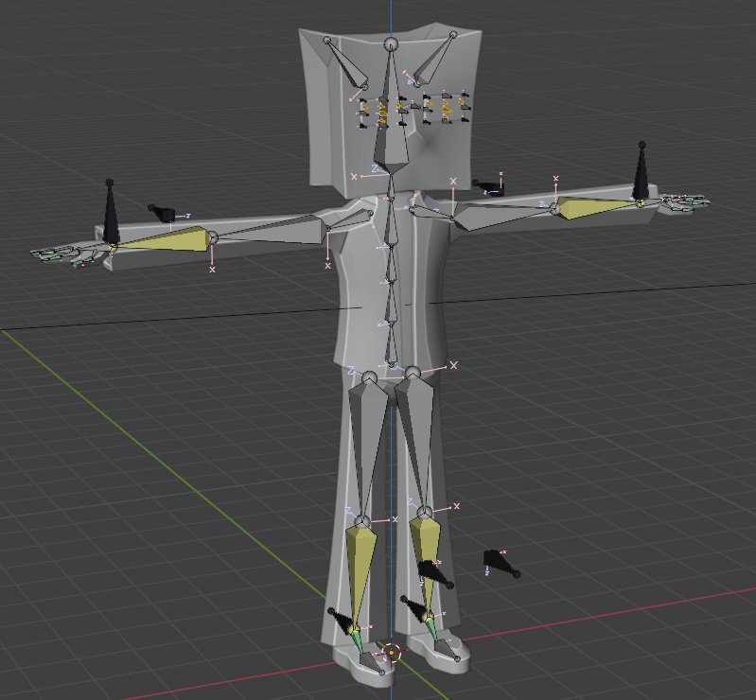Click the screen-left elbow joint sphere
The width and height of the screenshot is (756, 700).
pos(213,237)
